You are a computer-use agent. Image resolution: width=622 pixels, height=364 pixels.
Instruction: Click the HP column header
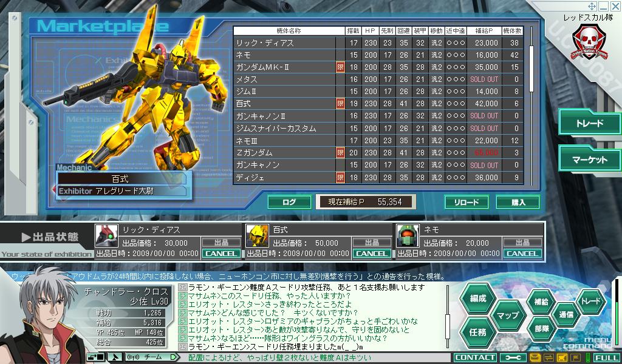[x=370, y=31]
